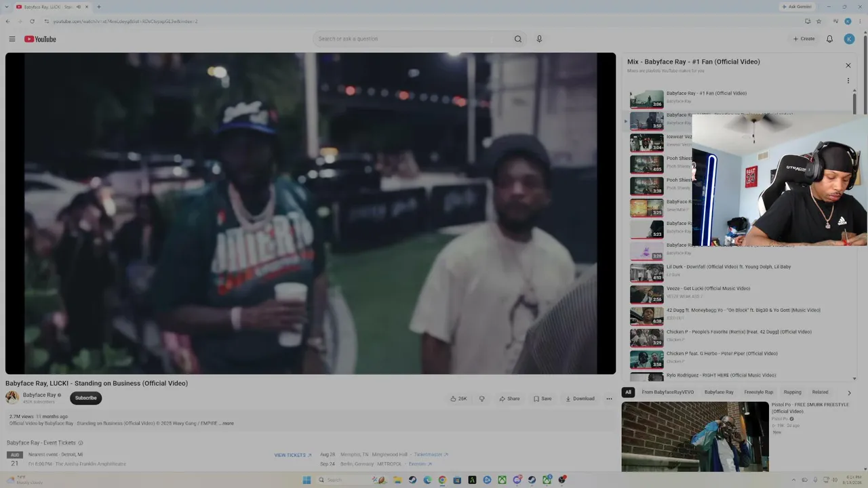
Task: Open a new browser tab
Action: coord(99,7)
